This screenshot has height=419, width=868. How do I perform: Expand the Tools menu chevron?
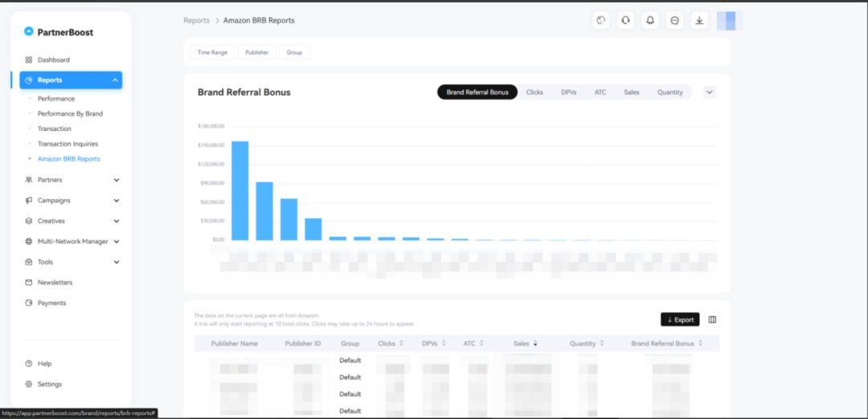tap(117, 262)
